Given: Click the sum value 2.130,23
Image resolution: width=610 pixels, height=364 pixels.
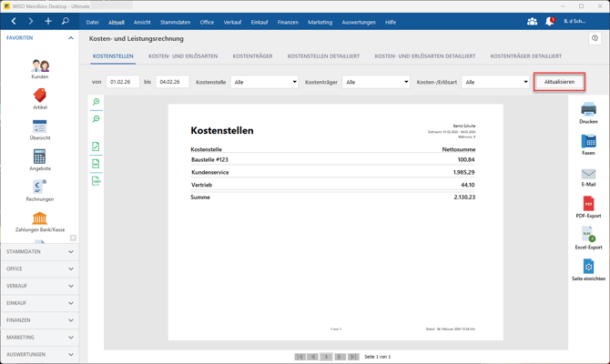Looking at the screenshot, I should click(464, 197).
